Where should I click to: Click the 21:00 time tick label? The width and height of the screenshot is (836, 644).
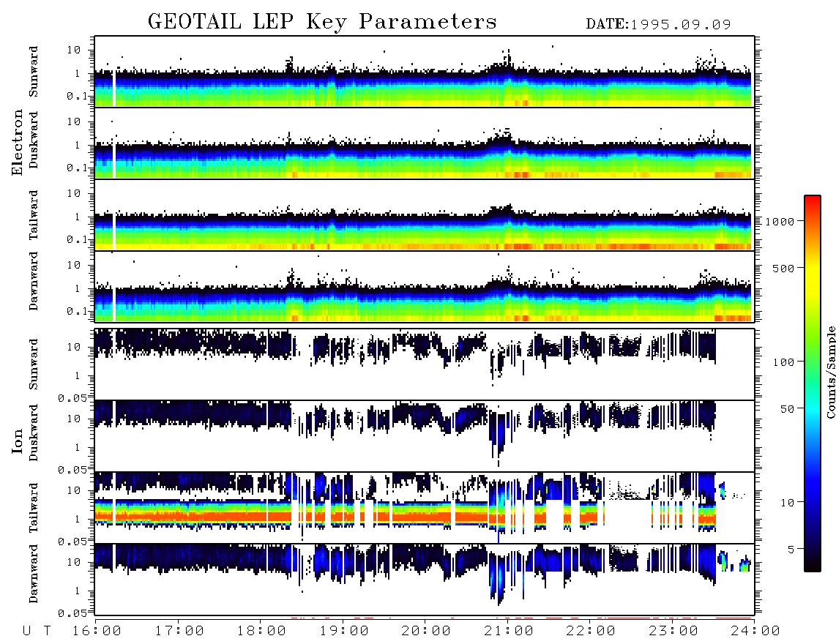509,632
